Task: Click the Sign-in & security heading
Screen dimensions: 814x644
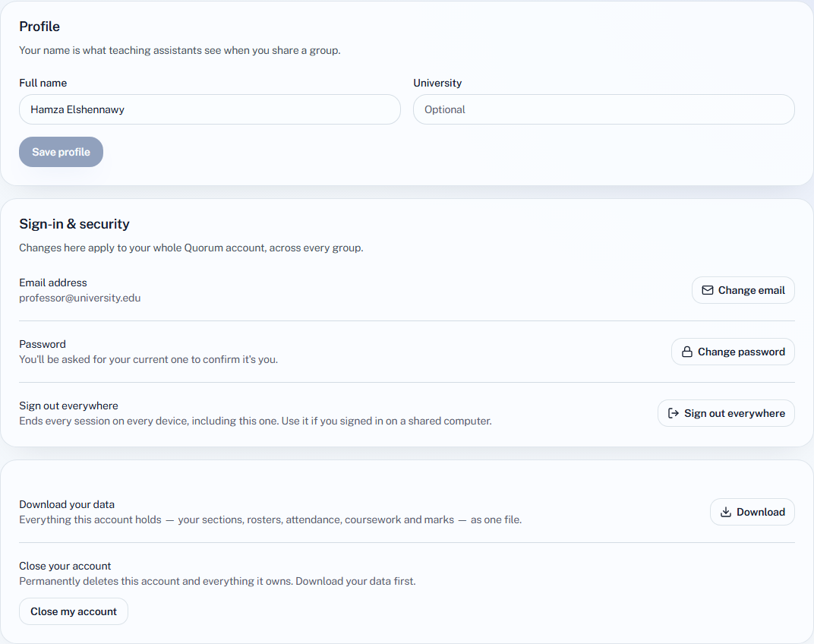Action: click(74, 224)
